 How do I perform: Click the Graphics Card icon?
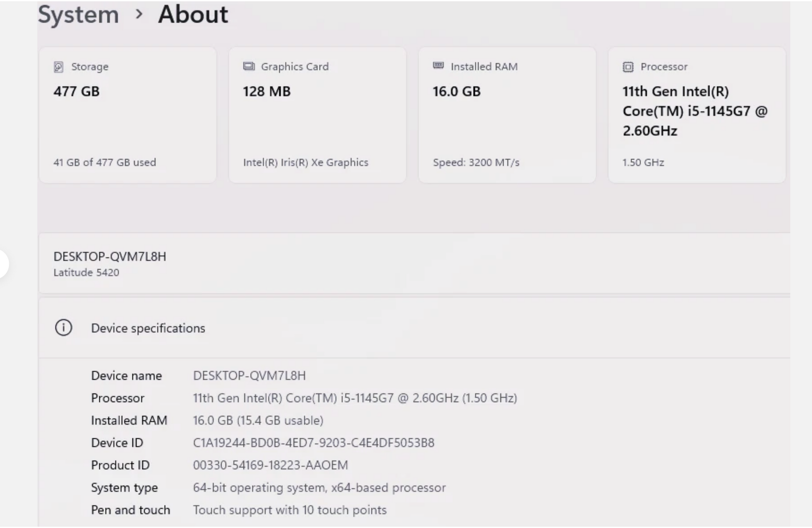[x=249, y=66]
